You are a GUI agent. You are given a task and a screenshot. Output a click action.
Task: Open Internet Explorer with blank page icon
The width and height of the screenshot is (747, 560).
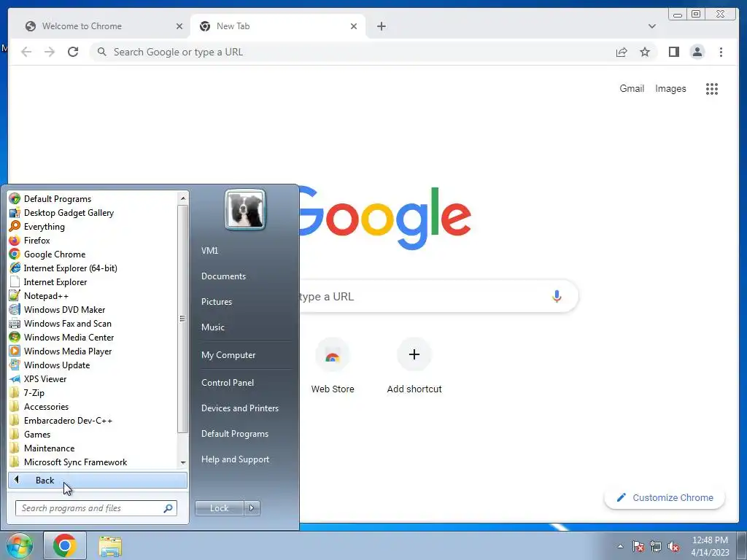point(55,282)
